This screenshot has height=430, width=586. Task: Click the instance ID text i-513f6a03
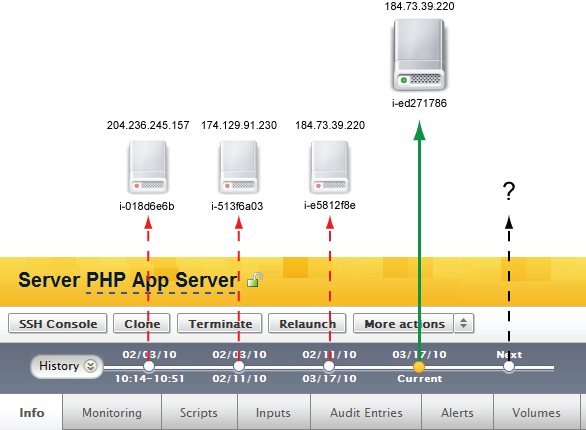(x=237, y=206)
